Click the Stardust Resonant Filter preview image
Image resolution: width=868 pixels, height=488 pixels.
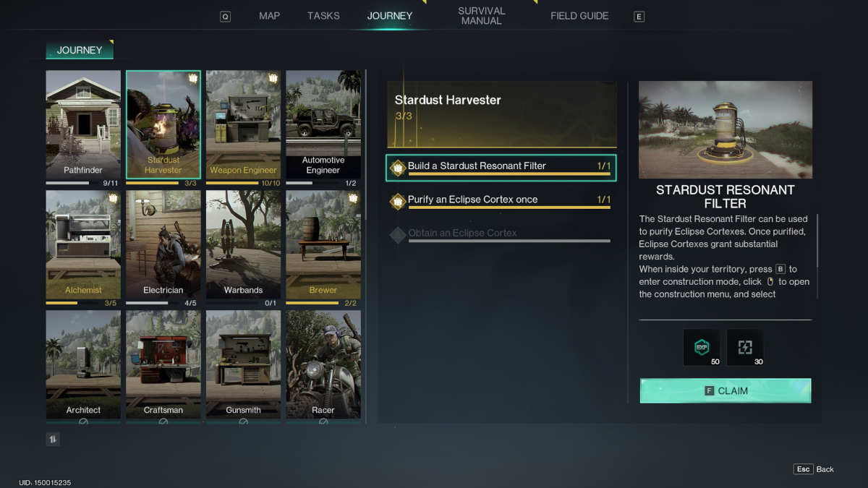pyautogui.click(x=726, y=129)
